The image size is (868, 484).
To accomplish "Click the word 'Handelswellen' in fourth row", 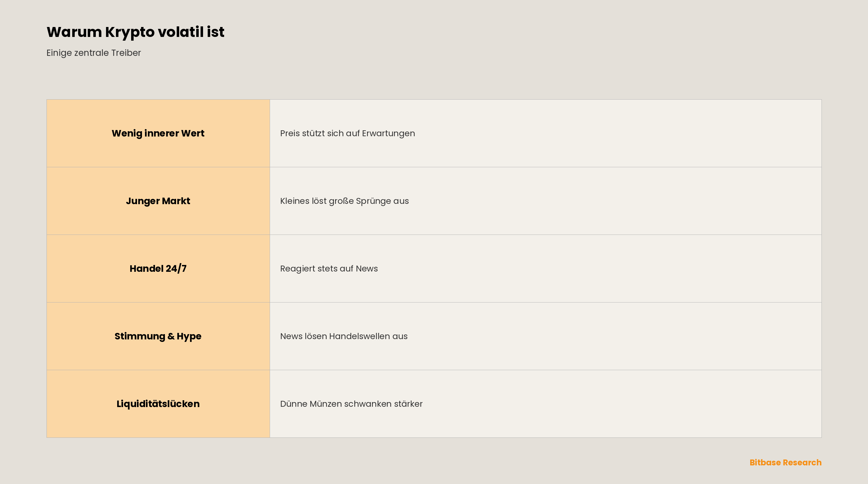I will 360,336.
